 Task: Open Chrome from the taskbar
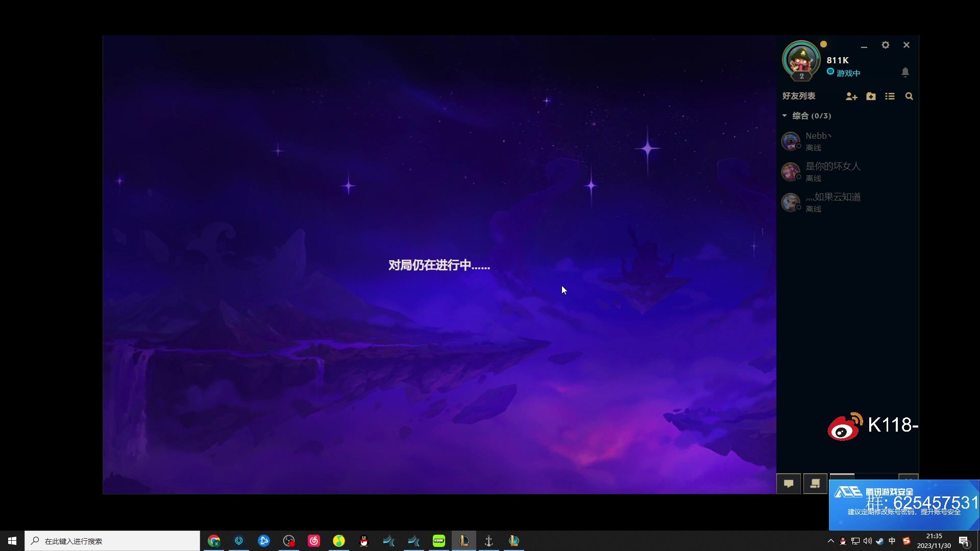click(214, 541)
